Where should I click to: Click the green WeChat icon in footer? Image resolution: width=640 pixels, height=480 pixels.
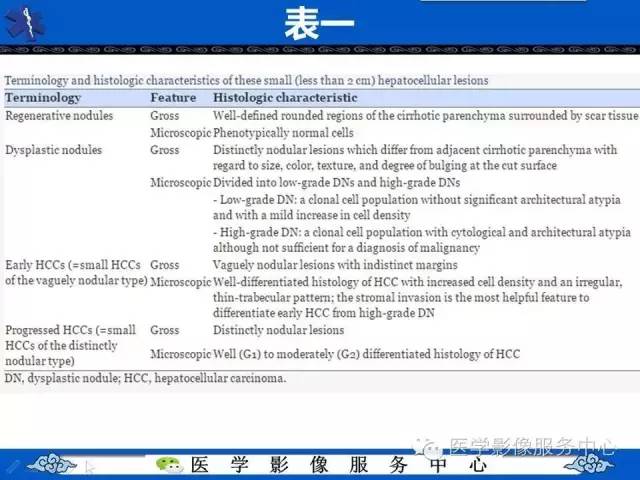169,464
